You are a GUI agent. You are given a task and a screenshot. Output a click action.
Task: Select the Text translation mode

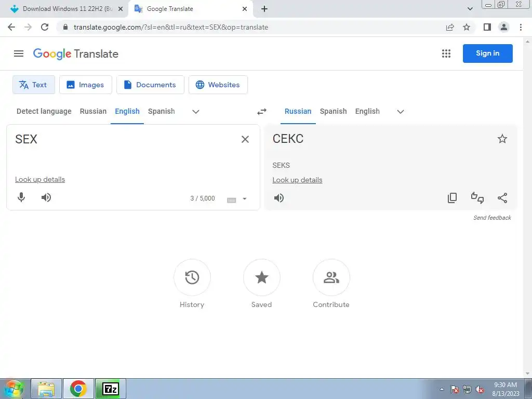(34, 85)
